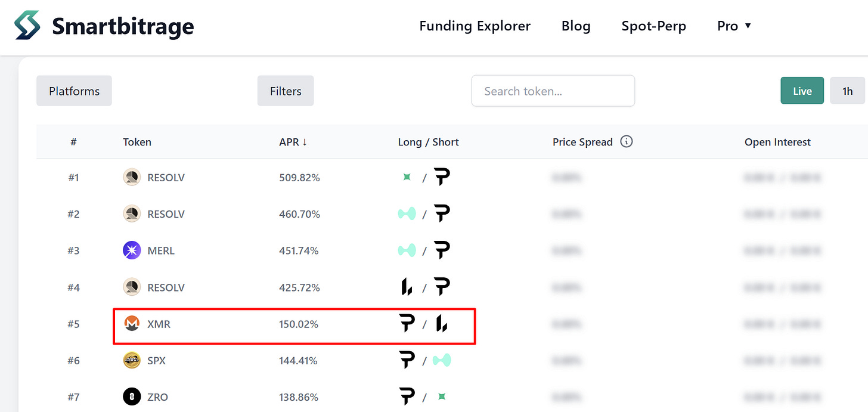Click the Price Spread column header

tap(582, 142)
